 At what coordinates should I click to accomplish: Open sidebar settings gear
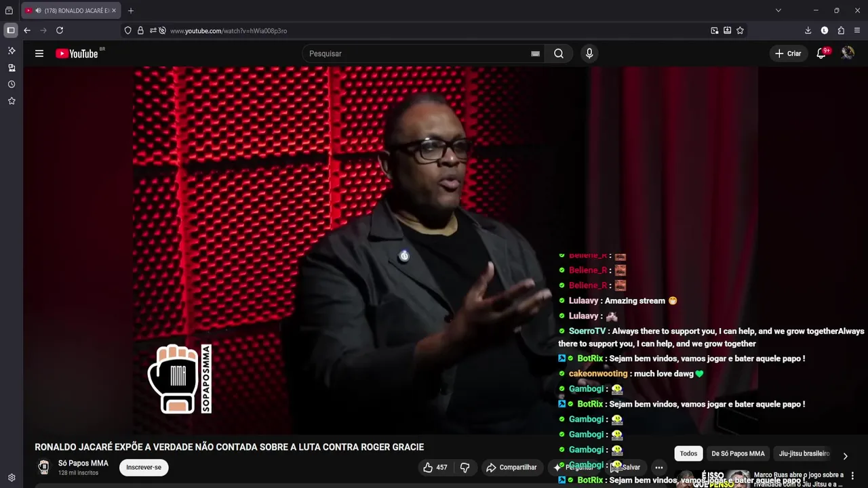click(12, 478)
